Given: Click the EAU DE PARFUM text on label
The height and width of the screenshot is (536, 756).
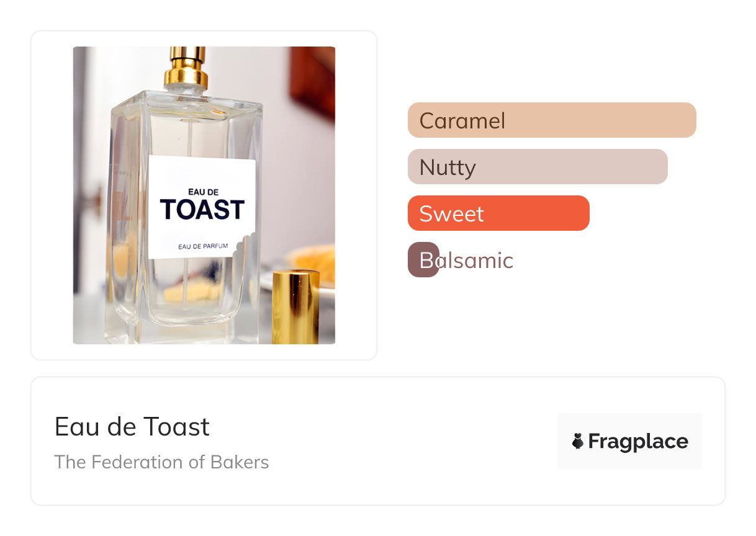Looking at the screenshot, I should coord(203,246).
